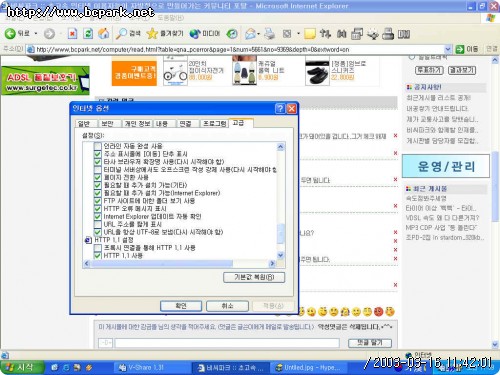500x375 pixels.
Task: Click the HTTP 1.1 설정 group icon
Action: (x=88, y=240)
